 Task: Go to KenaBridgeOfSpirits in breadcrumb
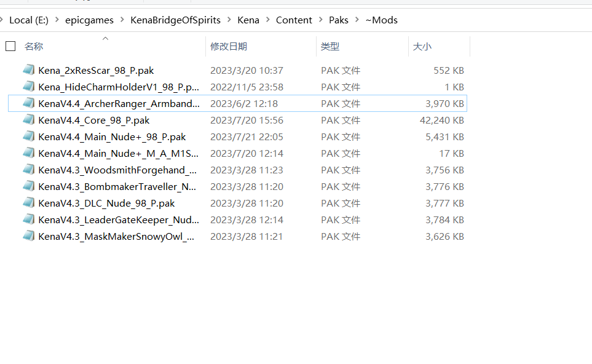click(x=176, y=20)
